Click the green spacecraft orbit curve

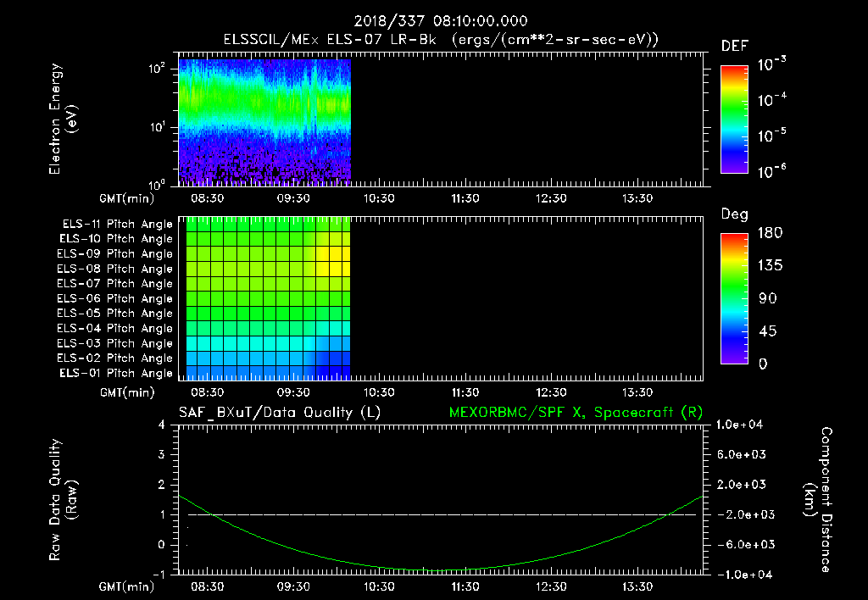[x=441, y=570]
